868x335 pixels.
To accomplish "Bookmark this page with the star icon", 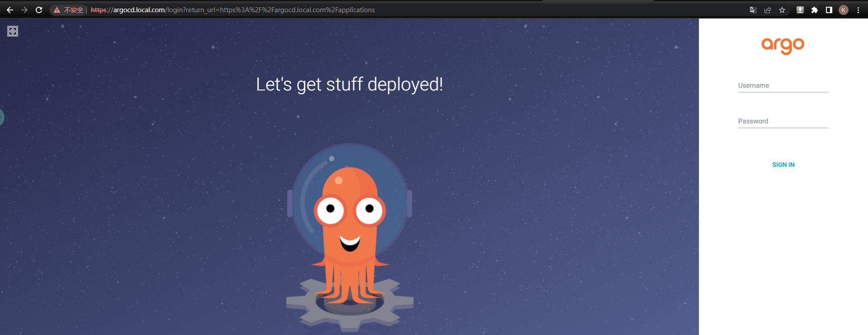I will pyautogui.click(x=782, y=10).
